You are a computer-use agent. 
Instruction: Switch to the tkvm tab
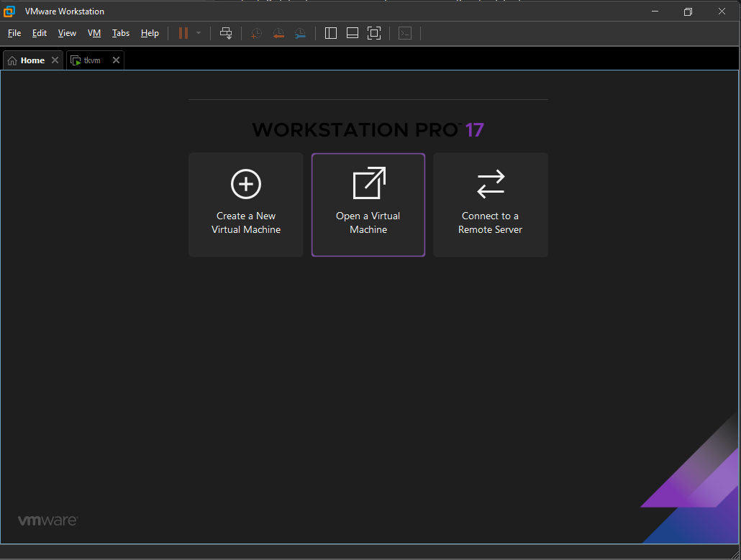[x=91, y=60]
